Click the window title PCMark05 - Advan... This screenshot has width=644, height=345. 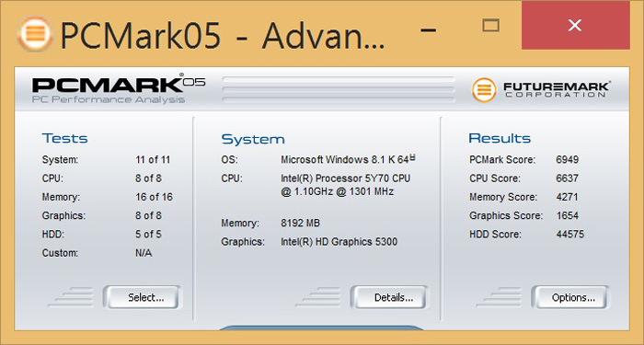click(223, 35)
